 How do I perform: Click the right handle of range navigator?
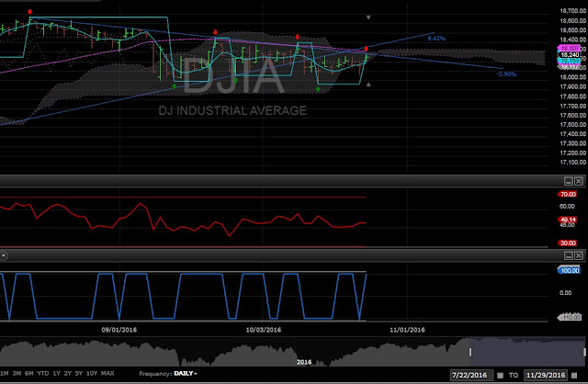coord(584,352)
